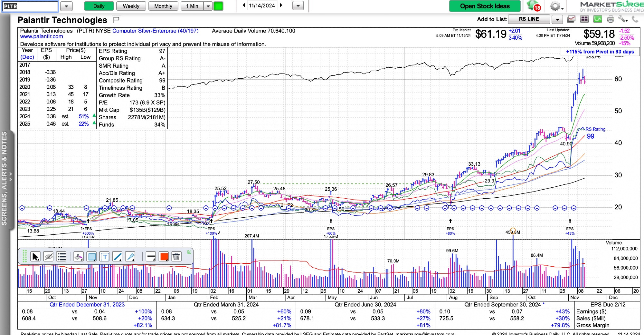Select the freehand pen tool
This screenshot has height=335, width=644.
tap(130, 257)
